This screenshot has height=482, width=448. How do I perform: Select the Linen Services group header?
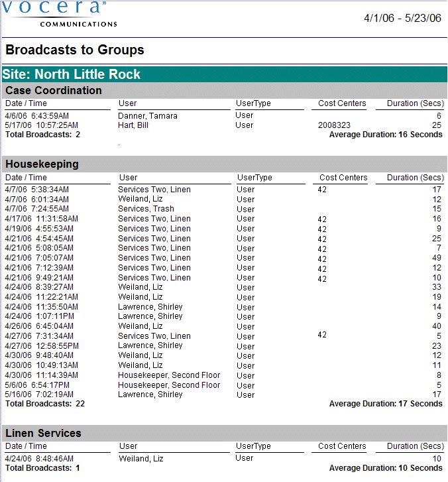[43, 433]
